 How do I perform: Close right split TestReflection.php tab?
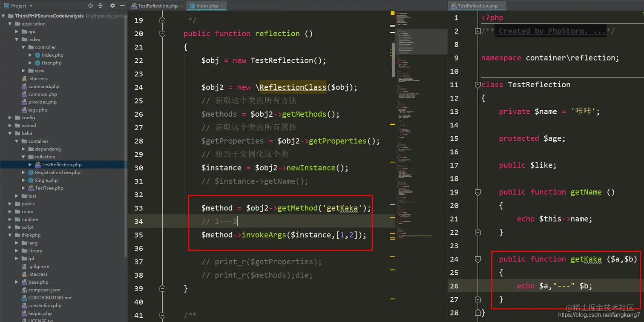(x=502, y=6)
